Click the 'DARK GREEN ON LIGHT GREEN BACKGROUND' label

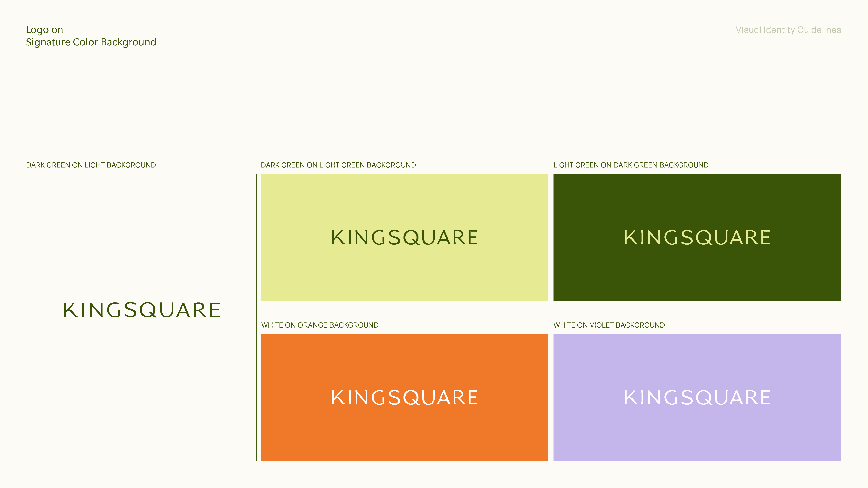pos(338,165)
